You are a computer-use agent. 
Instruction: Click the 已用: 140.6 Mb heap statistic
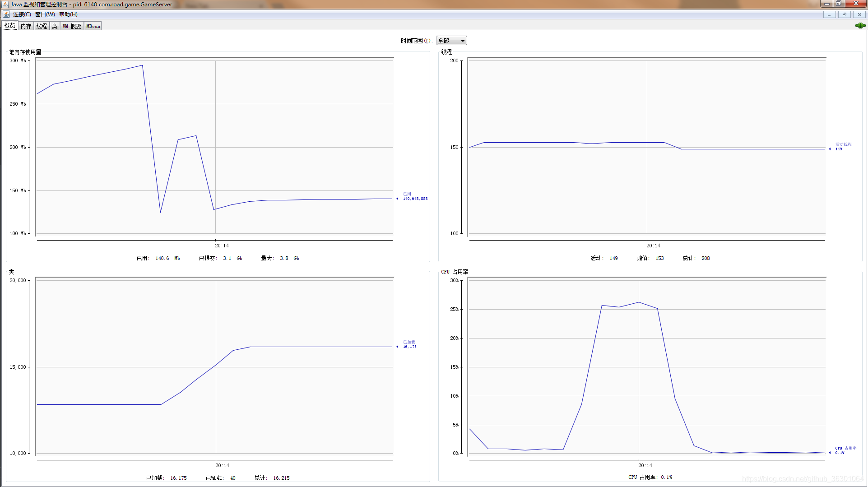(158, 258)
